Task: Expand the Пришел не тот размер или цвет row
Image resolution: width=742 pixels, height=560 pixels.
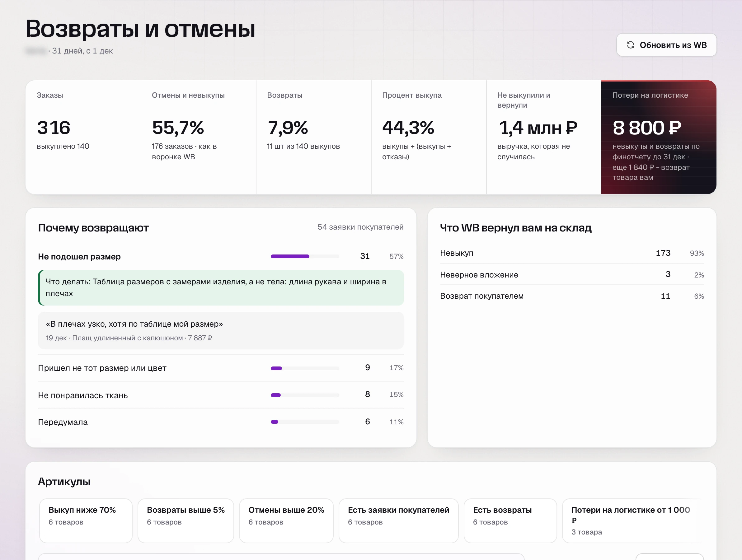Action: tap(221, 368)
